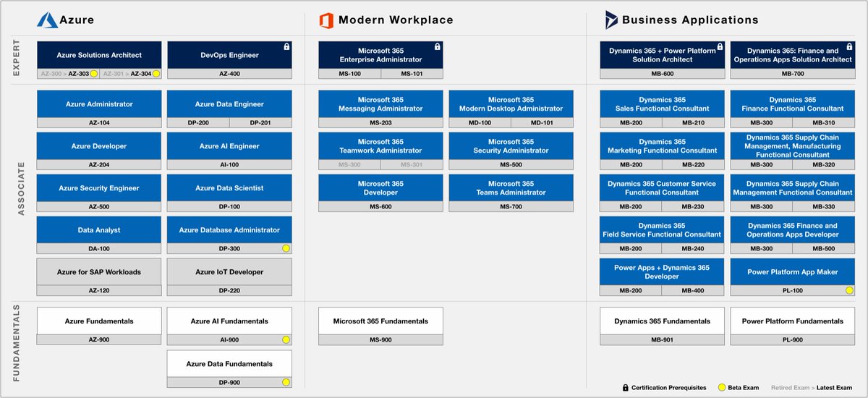This screenshot has width=868, height=398.
Task: Click lock on Finance and Operations Apps Solution Architect
Action: point(849,46)
